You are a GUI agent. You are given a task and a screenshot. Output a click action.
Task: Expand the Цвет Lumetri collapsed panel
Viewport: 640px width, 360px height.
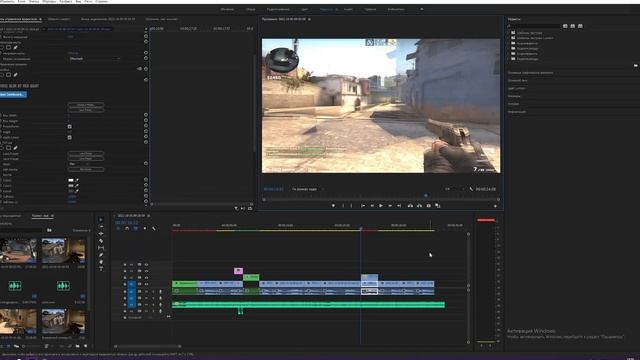(x=517, y=88)
